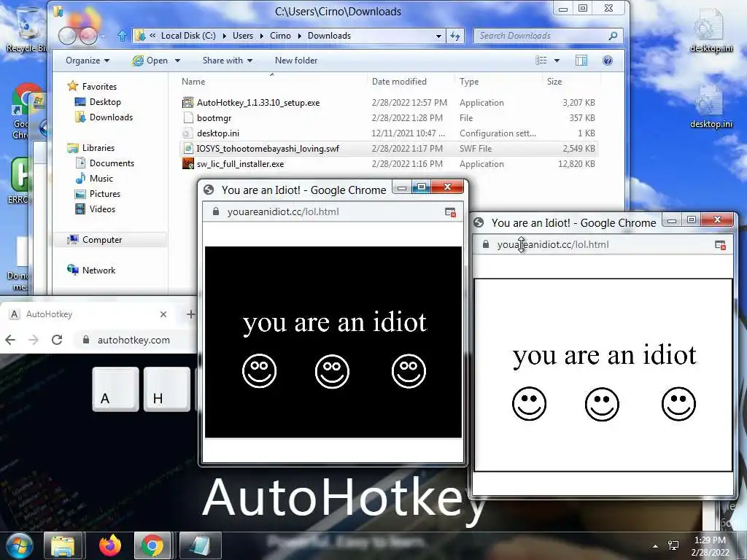Click popup-blocked icon in white popup window

720,245
